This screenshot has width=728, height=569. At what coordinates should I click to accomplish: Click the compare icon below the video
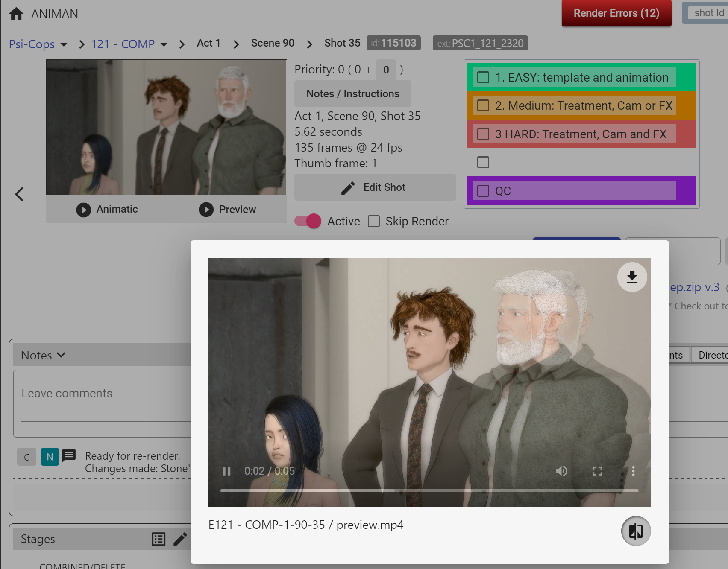[x=636, y=531]
